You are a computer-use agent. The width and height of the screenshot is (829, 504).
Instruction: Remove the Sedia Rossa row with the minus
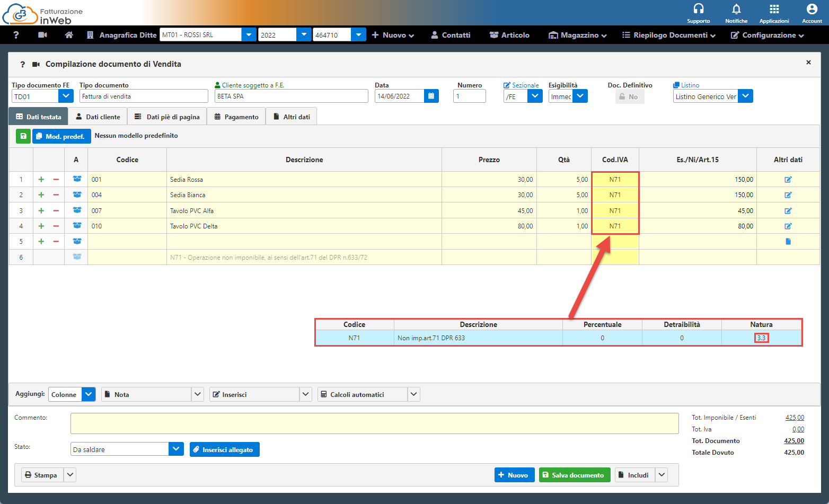pos(56,180)
